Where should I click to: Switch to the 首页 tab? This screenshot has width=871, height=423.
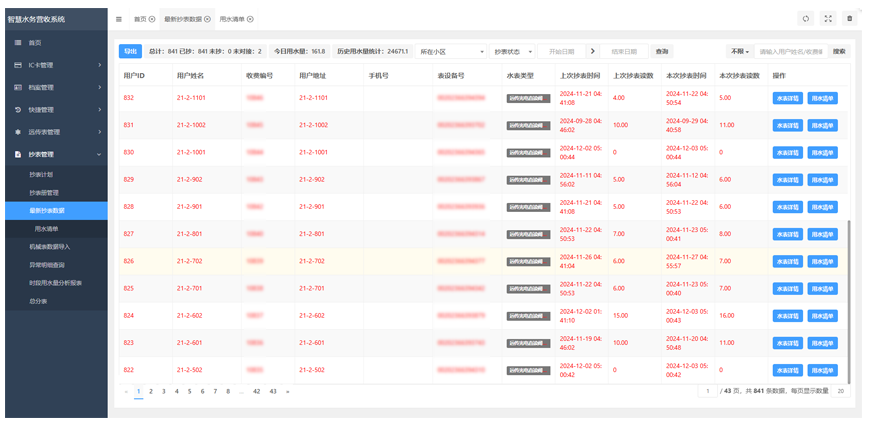pos(140,19)
